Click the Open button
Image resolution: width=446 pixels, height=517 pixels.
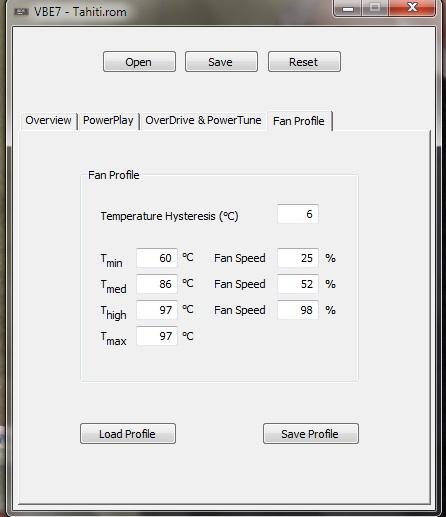(x=139, y=62)
